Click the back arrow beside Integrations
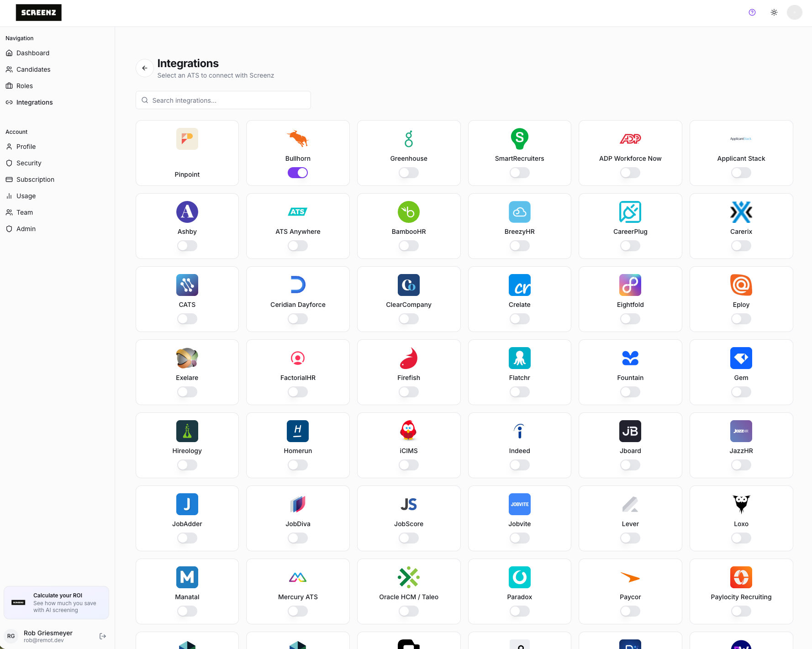The height and width of the screenshot is (649, 812). coord(145,68)
